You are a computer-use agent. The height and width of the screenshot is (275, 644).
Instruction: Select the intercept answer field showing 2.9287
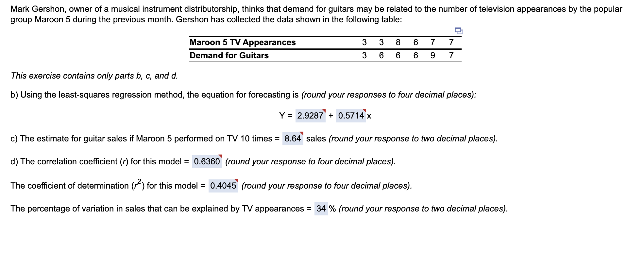pos(311,115)
